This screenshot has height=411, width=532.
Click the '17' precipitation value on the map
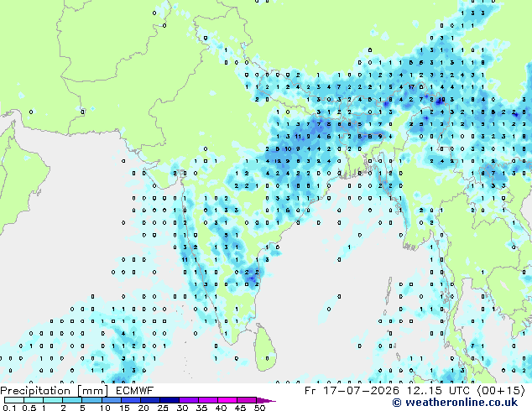(x=411, y=87)
